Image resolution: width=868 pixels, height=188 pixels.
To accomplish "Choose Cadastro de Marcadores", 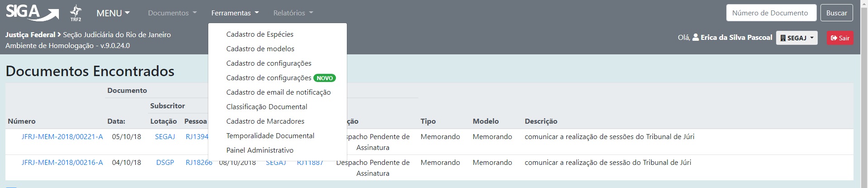I will [x=265, y=121].
